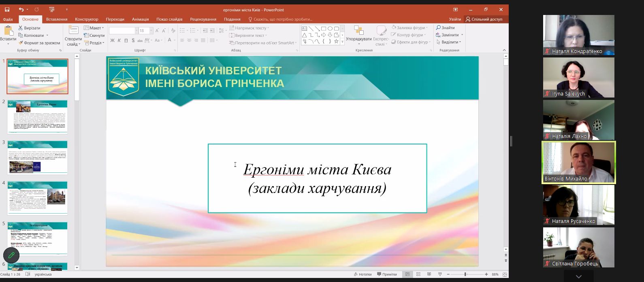The image size is (644, 282).
Task: Switch to Slide Sorter view in status bar
Action: [418, 274]
